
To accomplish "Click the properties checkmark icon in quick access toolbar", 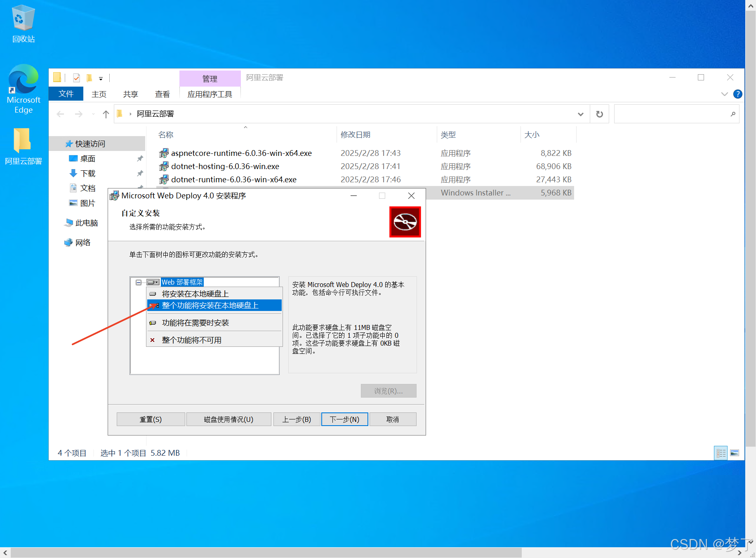I will click(x=76, y=78).
